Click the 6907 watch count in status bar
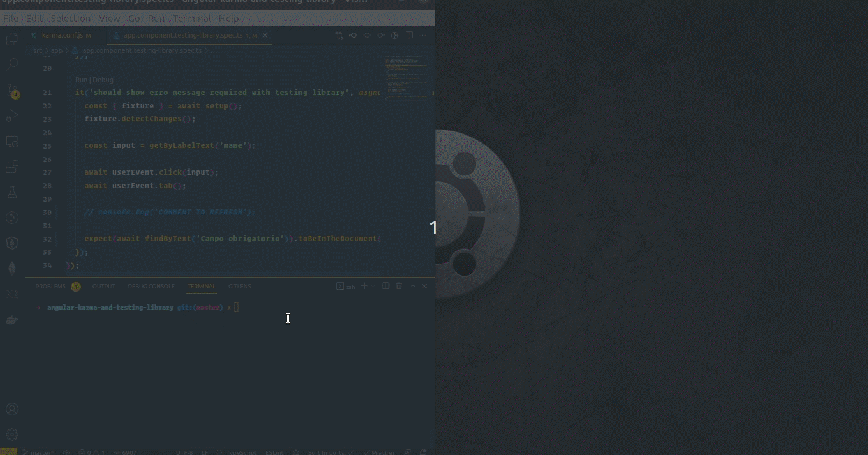This screenshot has height=455, width=868. click(126, 452)
